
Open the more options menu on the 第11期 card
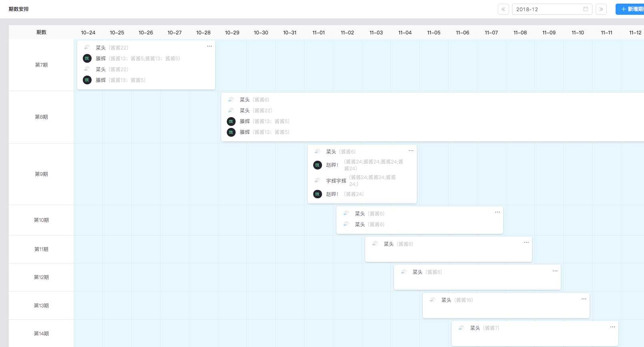pos(526,242)
